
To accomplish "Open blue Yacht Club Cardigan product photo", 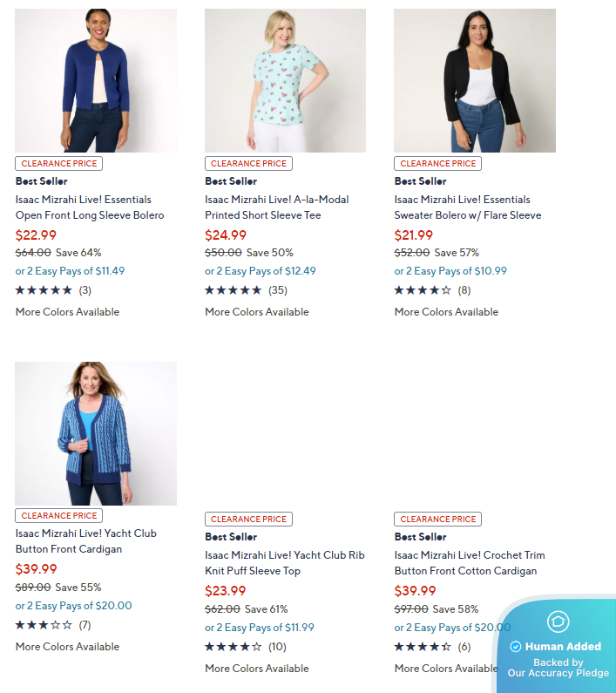I will pos(96,433).
